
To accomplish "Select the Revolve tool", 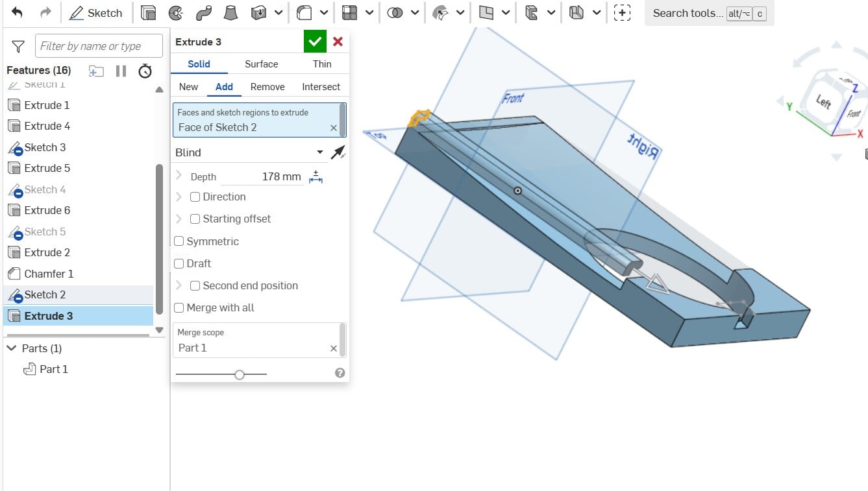I will (x=174, y=12).
